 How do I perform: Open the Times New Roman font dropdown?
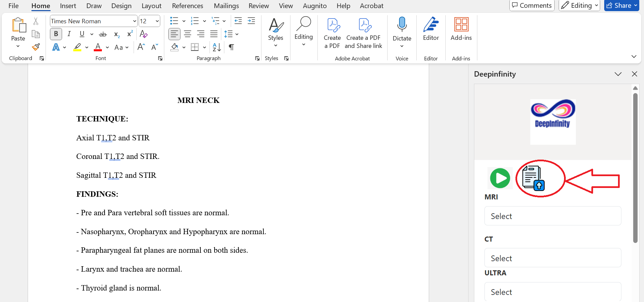(135, 21)
